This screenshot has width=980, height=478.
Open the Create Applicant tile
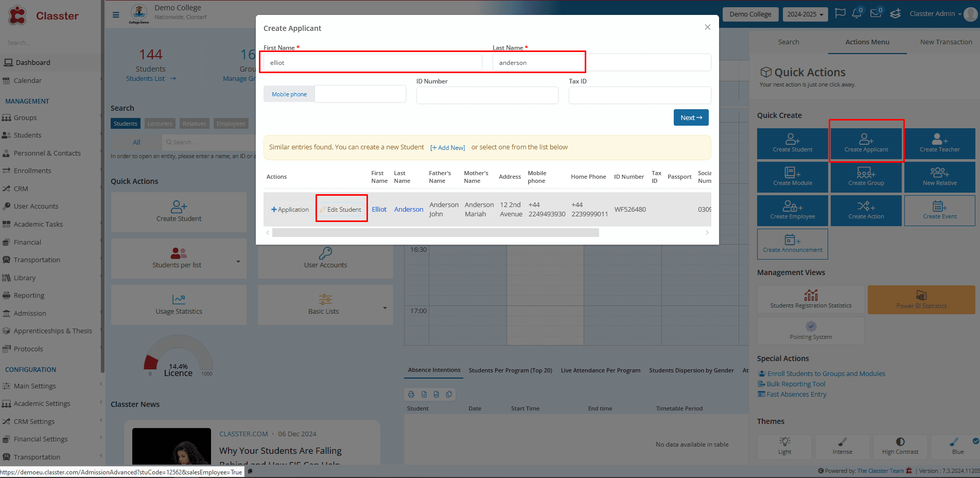click(x=866, y=144)
